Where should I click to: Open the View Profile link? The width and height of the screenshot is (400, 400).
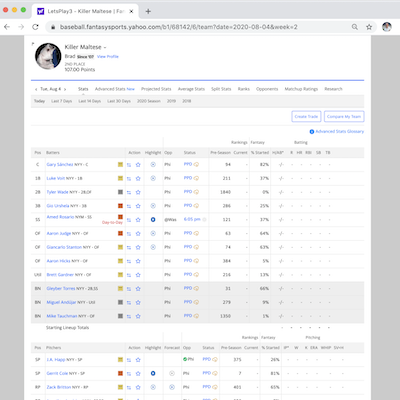(x=108, y=57)
